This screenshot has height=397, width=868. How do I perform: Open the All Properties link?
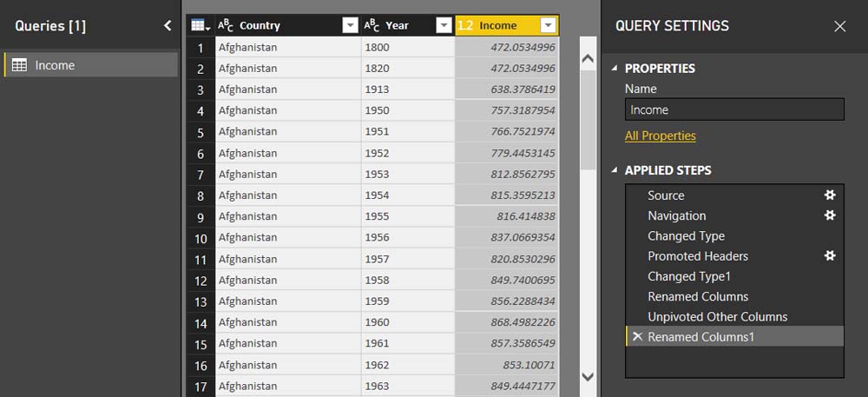coord(660,136)
